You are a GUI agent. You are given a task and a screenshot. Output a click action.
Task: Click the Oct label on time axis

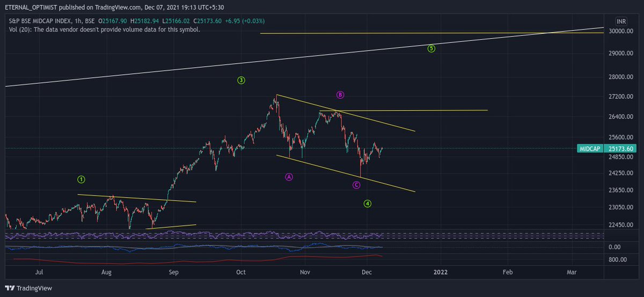click(x=240, y=272)
